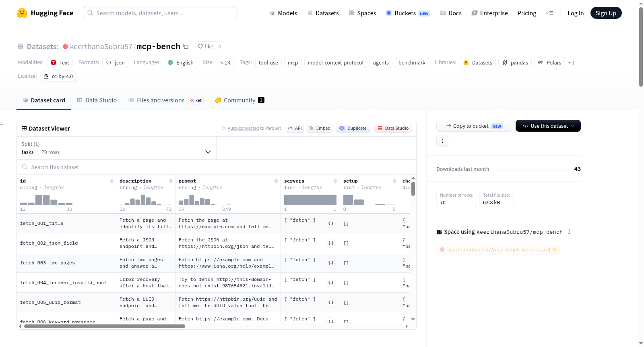Select the Text modality tag
Image resolution: width=644 pixels, height=347 pixels.
(60, 62)
